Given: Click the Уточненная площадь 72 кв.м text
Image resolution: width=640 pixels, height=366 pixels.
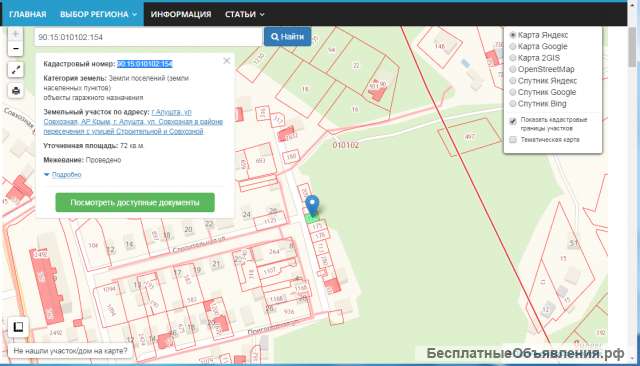Looking at the screenshot, I should click(93, 146).
